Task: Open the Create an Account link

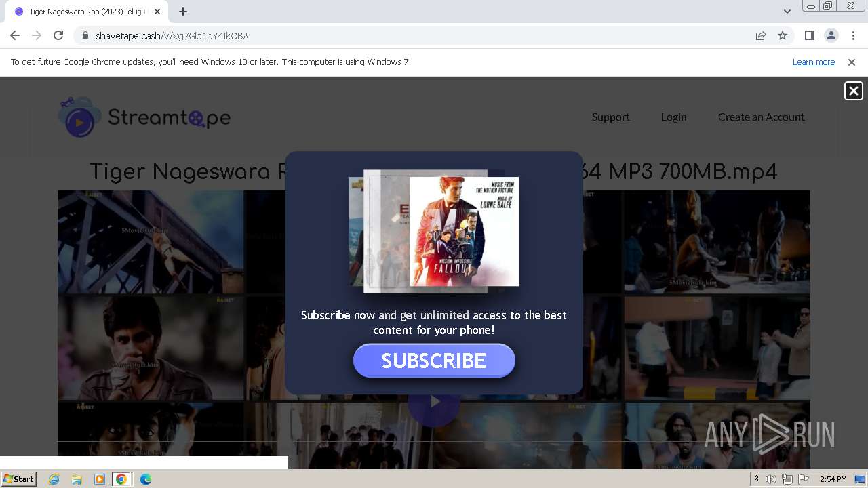Action: 762,117
